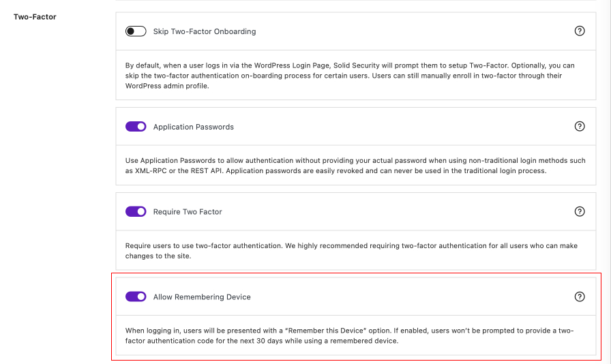Screen dimensions: 611x364
Task: Click the Allow Remembering Device label
Action: 202,297
